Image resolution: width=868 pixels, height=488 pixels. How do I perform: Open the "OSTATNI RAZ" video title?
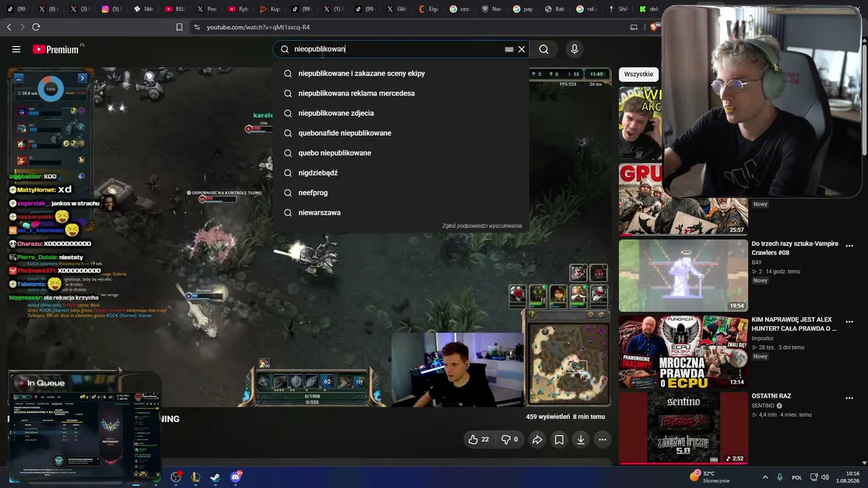[771, 396]
